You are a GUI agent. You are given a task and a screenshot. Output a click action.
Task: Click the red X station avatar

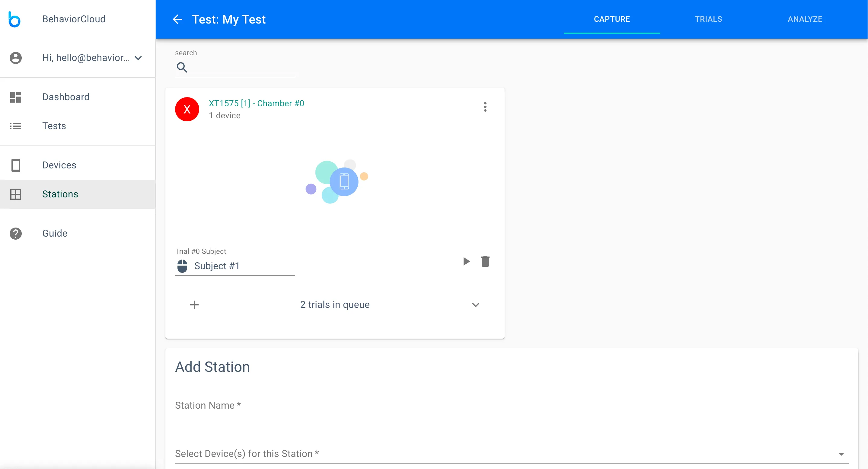187,109
